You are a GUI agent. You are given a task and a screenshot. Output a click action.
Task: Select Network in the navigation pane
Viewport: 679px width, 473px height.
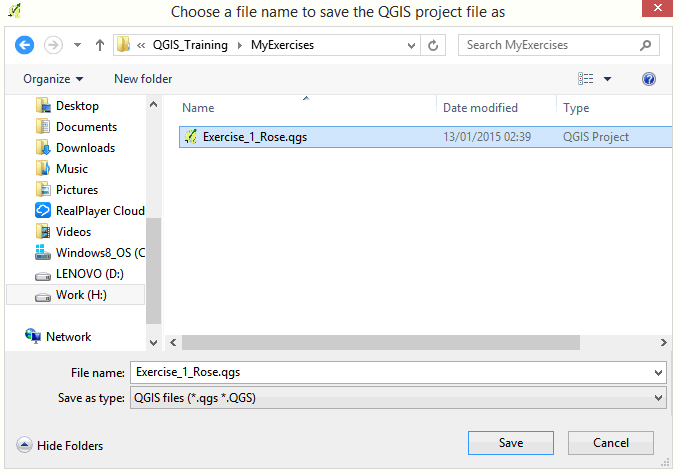(68, 337)
